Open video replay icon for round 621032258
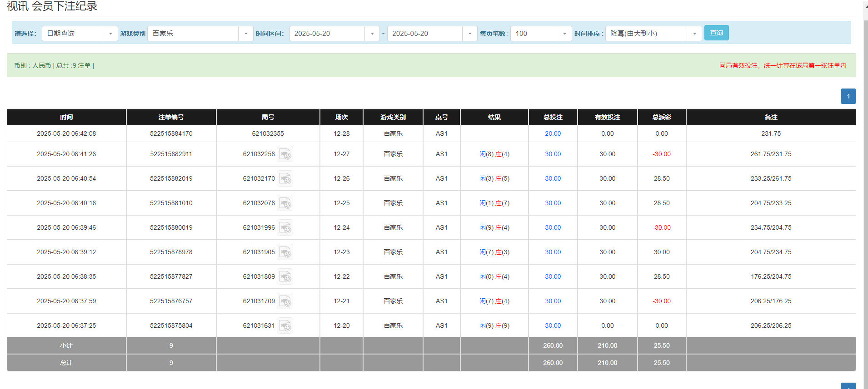The height and width of the screenshot is (389, 868). (x=285, y=154)
